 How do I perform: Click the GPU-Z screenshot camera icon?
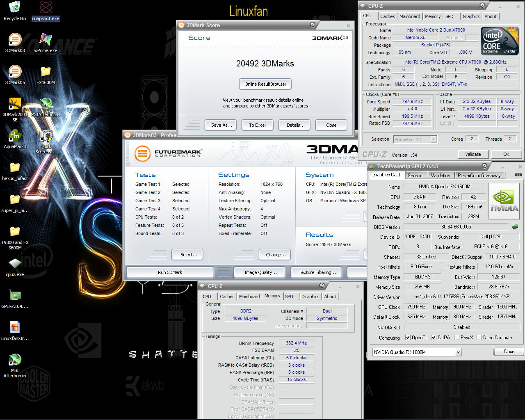[518, 175]
